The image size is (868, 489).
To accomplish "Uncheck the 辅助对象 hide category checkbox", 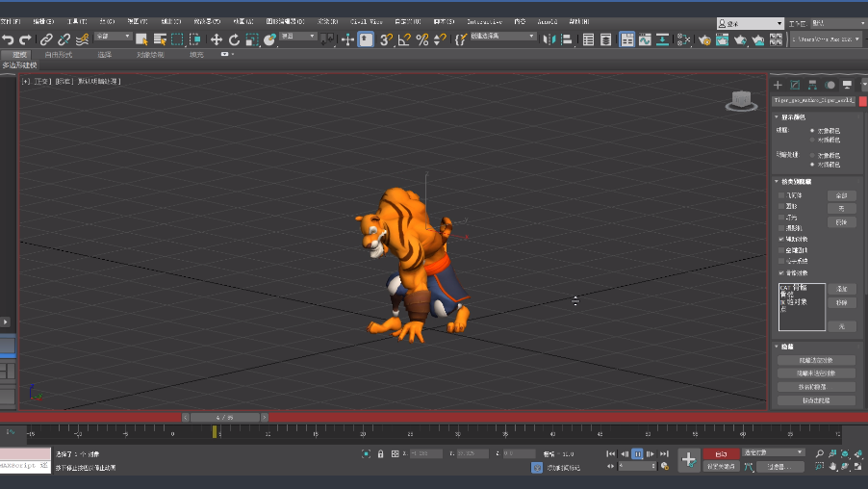I will [x=781, y=240].
